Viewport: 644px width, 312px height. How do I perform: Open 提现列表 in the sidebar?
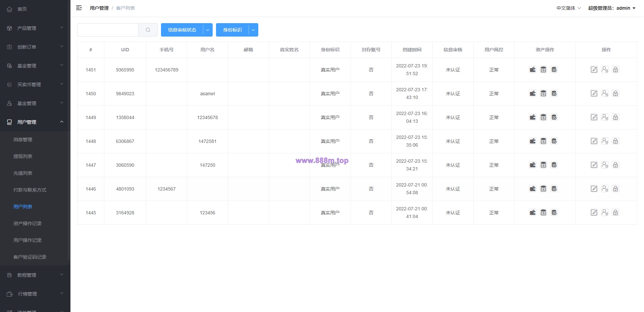(23, 156)
